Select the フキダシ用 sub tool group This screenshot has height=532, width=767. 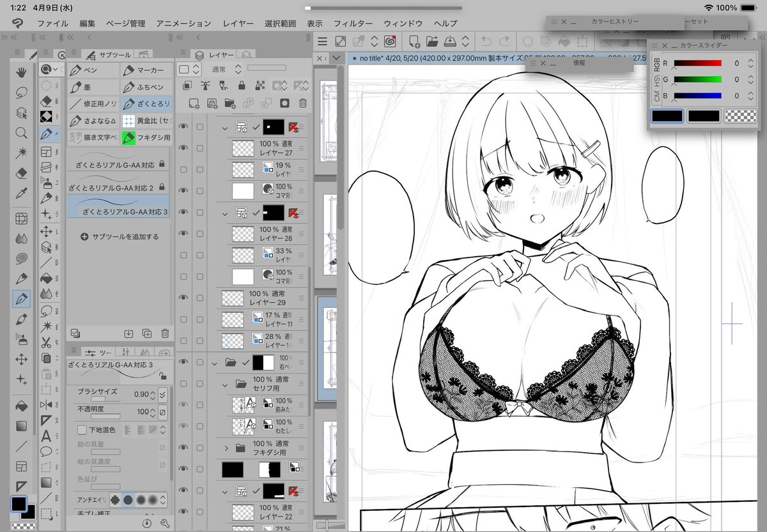(x=146, y=137)
